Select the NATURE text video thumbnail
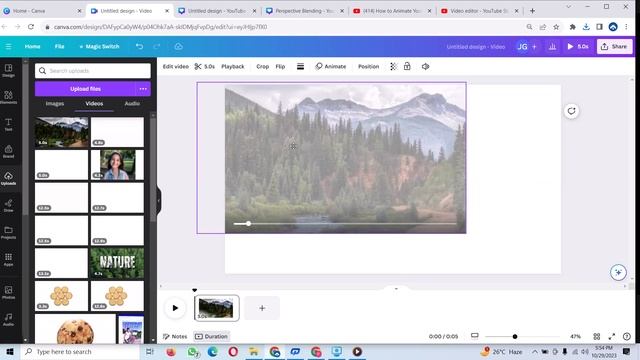Image resolution: width=640 pixels, height=360 pixels. 117,263
